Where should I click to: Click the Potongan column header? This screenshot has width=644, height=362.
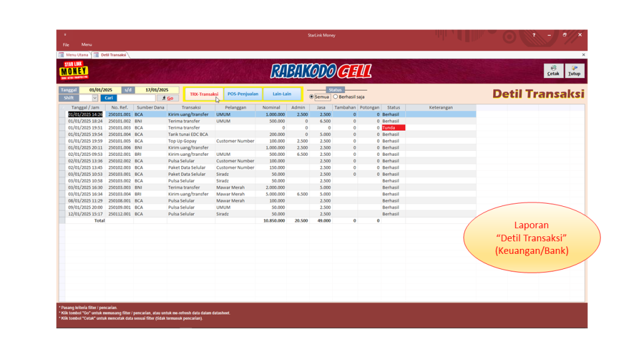coord(369,107)
